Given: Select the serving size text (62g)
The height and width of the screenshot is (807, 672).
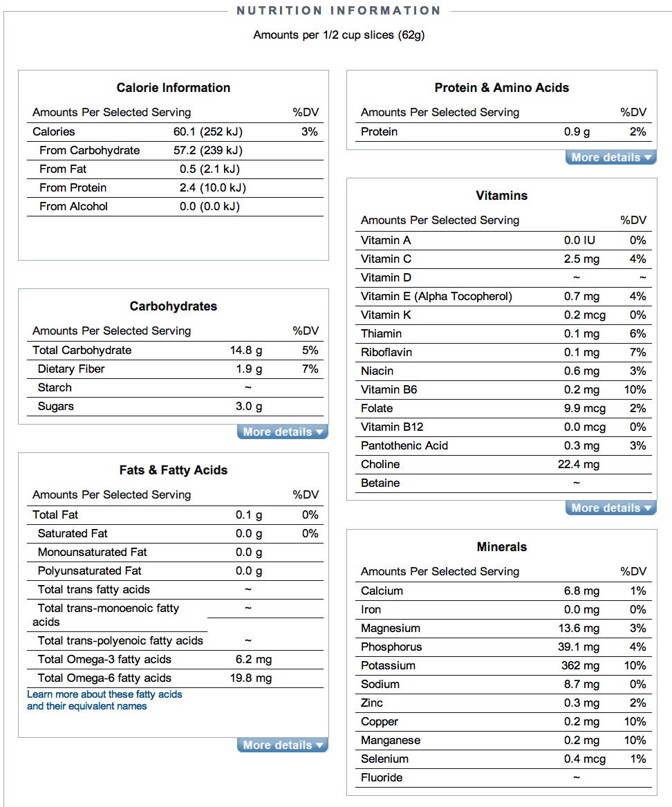Looking at the screenshot, I should 339,35.
